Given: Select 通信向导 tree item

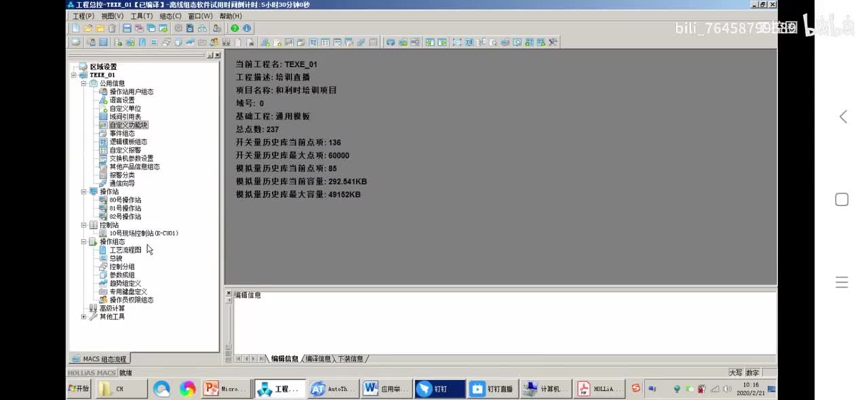Looking at the screenshot, I should point(122,183).
